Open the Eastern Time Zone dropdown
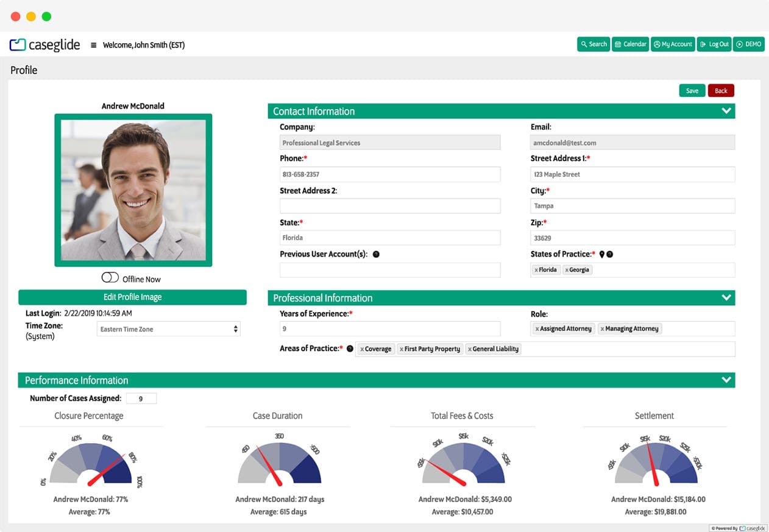Viewport: 769px width, 532px height. pyautogui.click(x=169, y=329)
